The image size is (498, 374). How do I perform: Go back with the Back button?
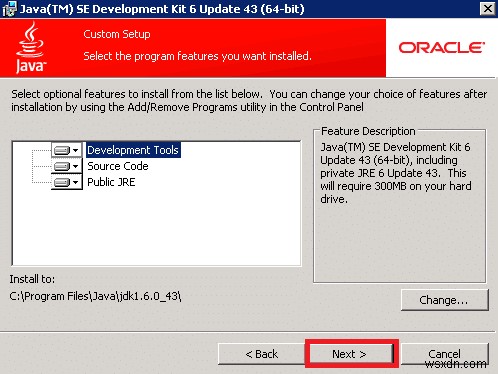point(262,354)
